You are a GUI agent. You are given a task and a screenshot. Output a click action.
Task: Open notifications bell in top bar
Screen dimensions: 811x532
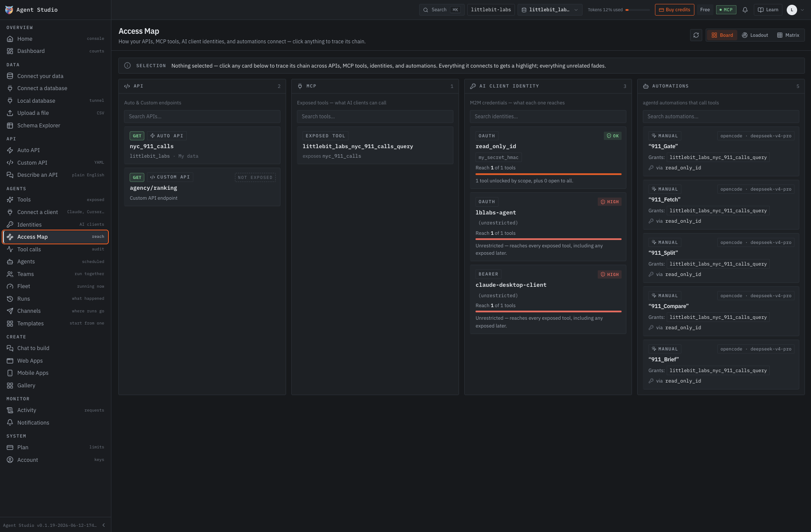click(745, 10)
